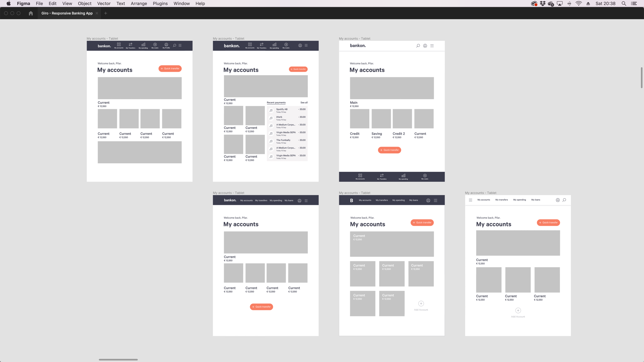Screen dimensions: 644x362
Task: Click the Figma home icon
Action: tap(31, 13)
